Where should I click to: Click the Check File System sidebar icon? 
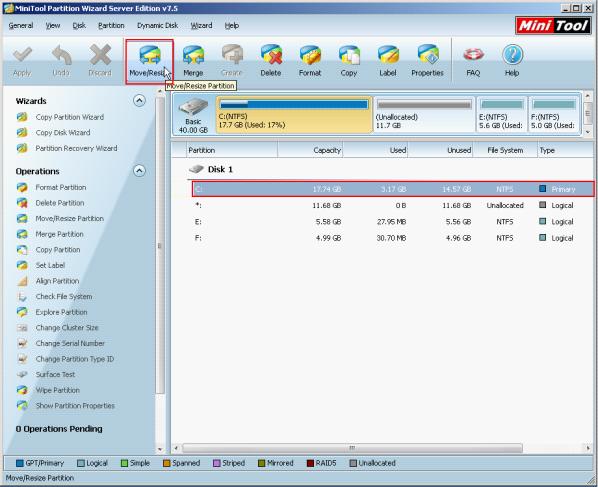click(22, 297)
